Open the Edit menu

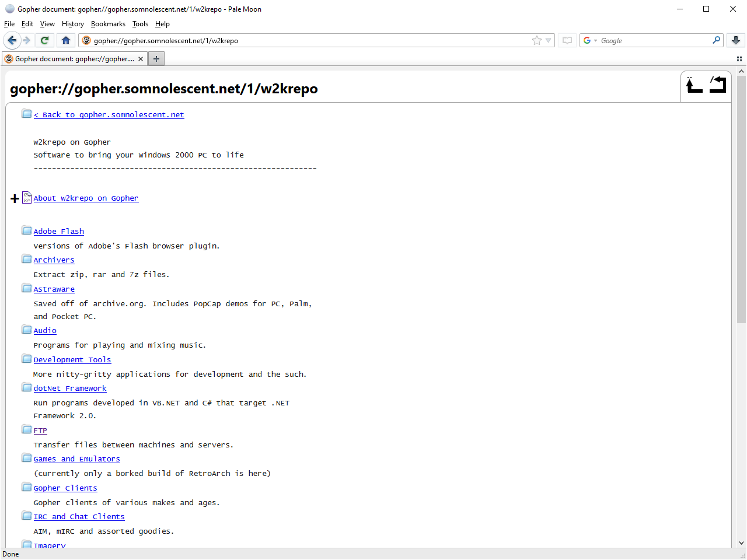click(x=27, y=24)
